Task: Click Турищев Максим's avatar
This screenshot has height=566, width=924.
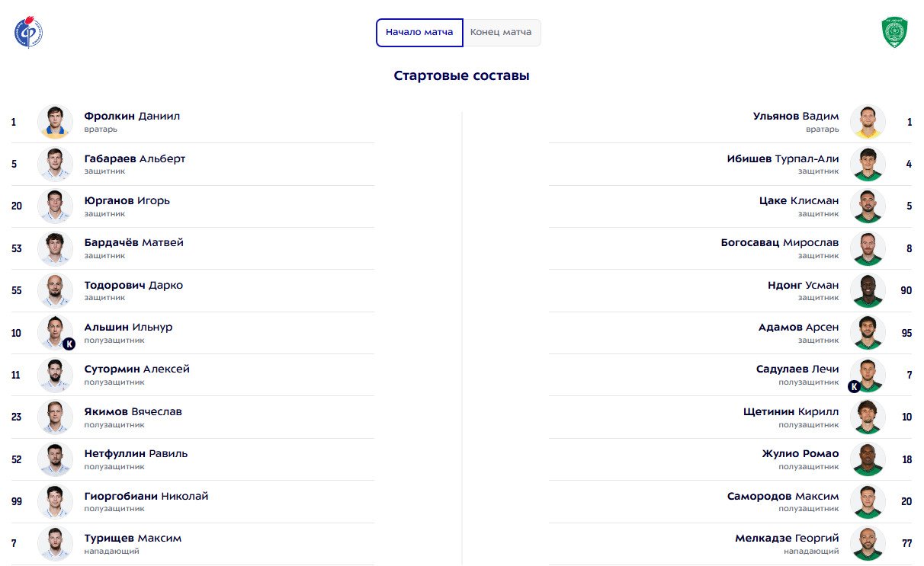Action: click(x=55, y=544)
